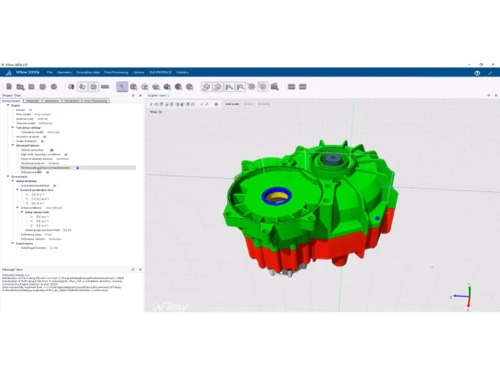Toggle the Gravitational potential checkbox
500x375 pixels.
pos(54,186)
